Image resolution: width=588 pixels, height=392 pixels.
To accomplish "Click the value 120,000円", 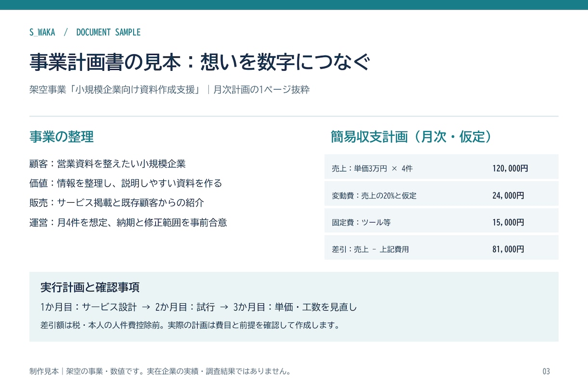I will click(x=510, y=169).
